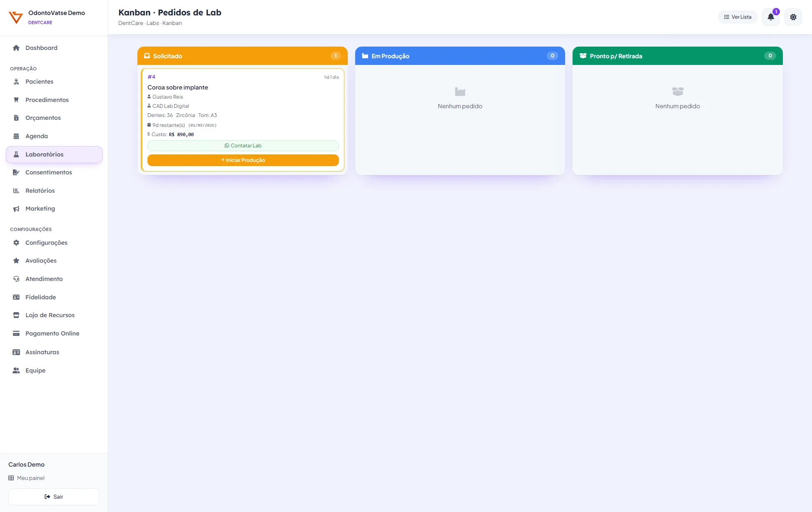
Task: Go to Avaliações
Action: point(55,261)
